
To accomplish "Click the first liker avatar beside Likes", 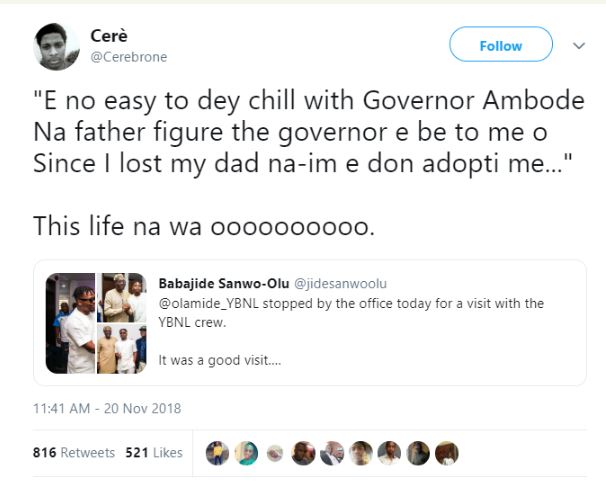I will click(x=217, y=453).
